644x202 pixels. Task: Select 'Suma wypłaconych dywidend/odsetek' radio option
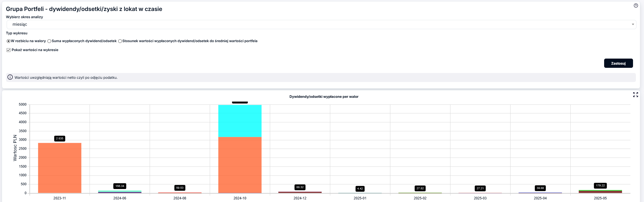[49, 41]
